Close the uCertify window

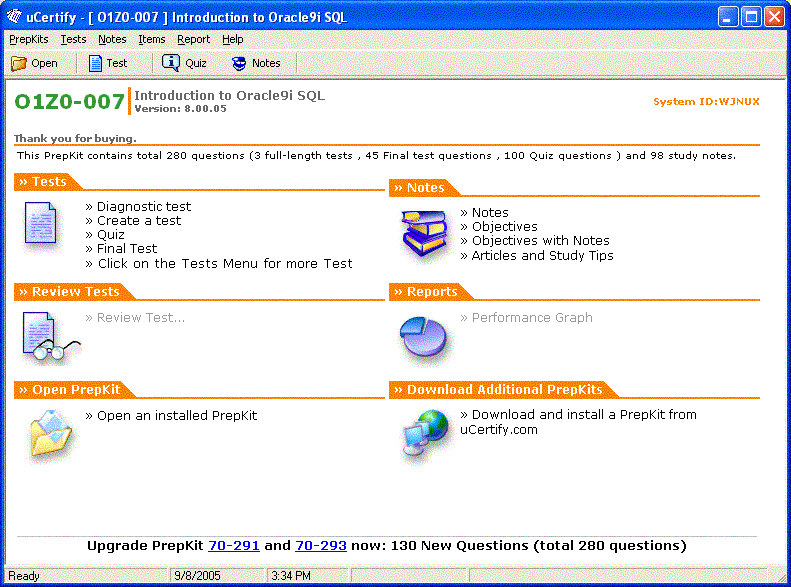pyautogui.click(x=774, y=17)
